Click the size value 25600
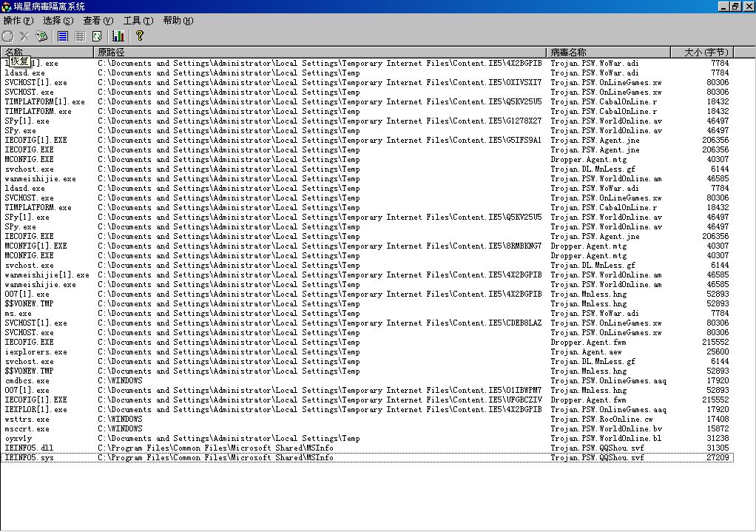 (718, 351)
